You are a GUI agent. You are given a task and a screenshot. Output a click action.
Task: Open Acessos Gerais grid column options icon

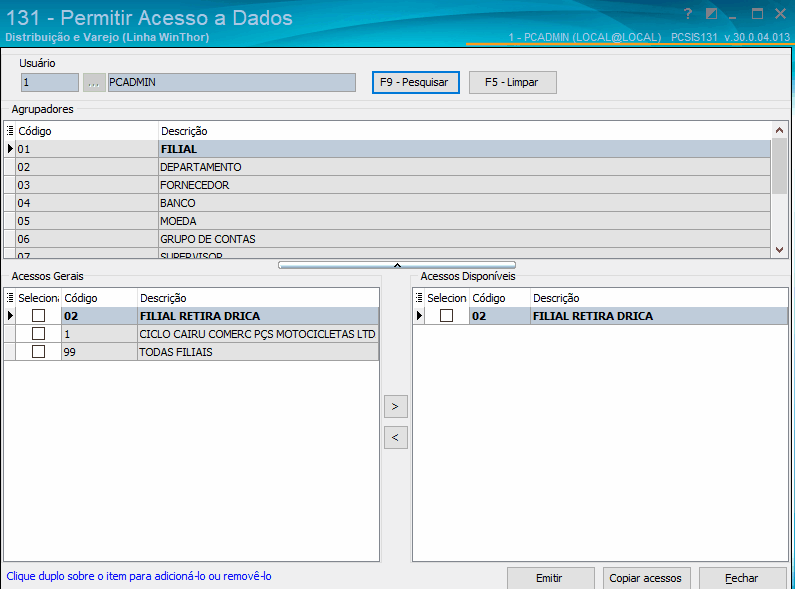pyautogui.click(x=10, y=298)
